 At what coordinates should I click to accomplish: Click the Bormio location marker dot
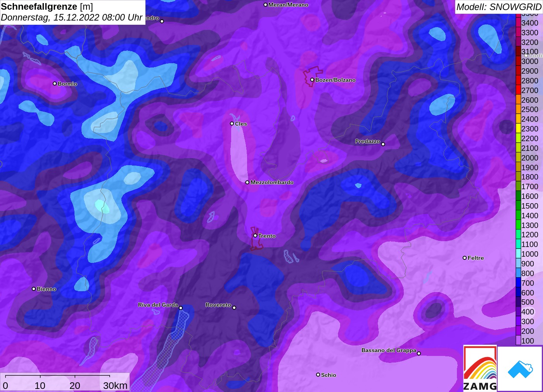(55, 83)
